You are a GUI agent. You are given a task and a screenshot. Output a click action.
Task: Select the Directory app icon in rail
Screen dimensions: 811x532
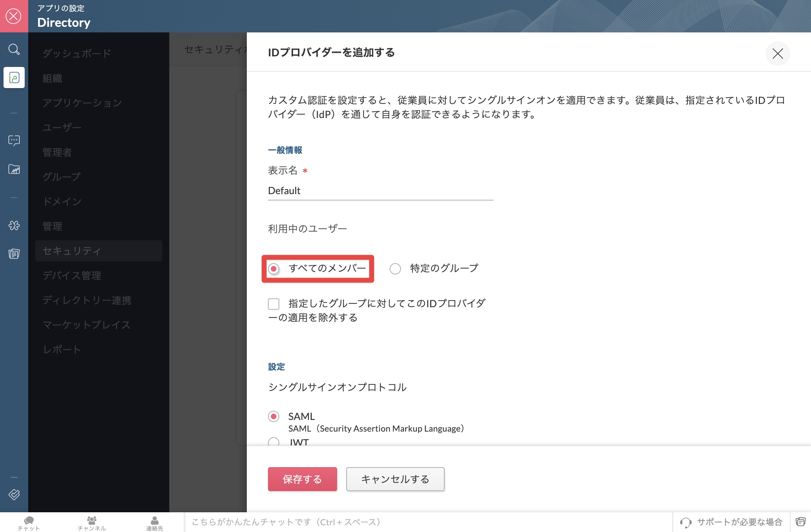pyautogui.click(x=14, y=78)
